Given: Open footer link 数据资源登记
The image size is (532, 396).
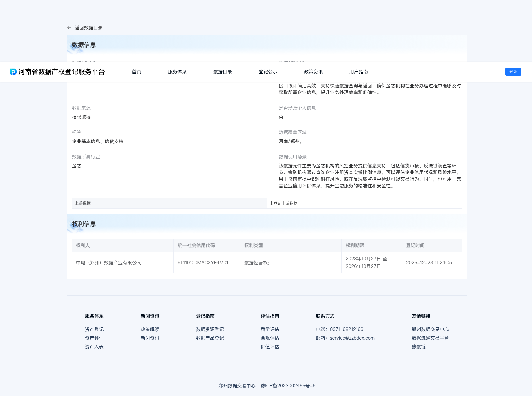Looking at the screenshot, I should pos(210,329).
